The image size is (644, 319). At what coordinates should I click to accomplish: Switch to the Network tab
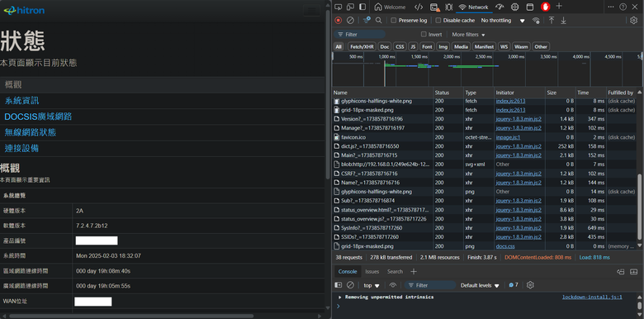pos(474,7)
